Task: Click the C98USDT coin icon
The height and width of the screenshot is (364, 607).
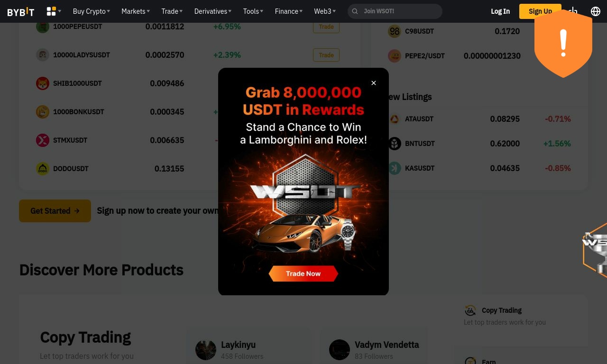Action: click(395, 31)
